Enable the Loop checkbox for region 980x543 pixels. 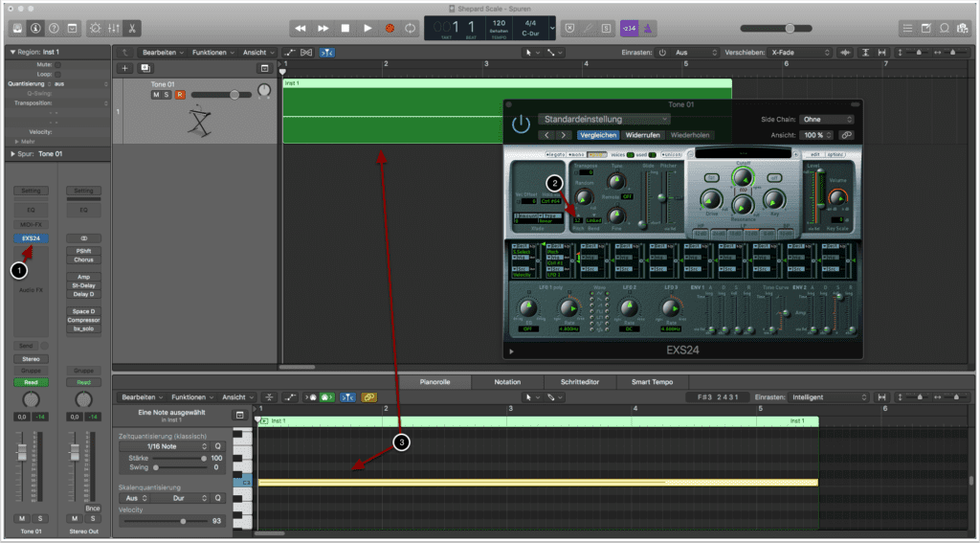[57, 74]
